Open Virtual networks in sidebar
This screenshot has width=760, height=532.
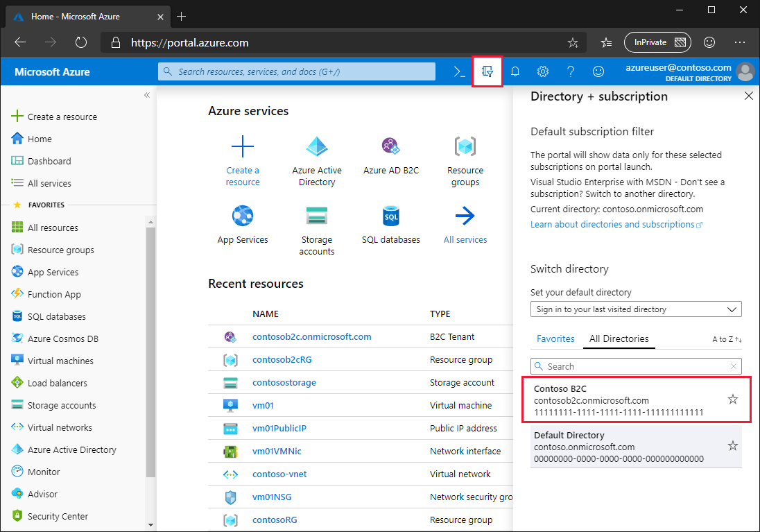(x=52, y=427)
